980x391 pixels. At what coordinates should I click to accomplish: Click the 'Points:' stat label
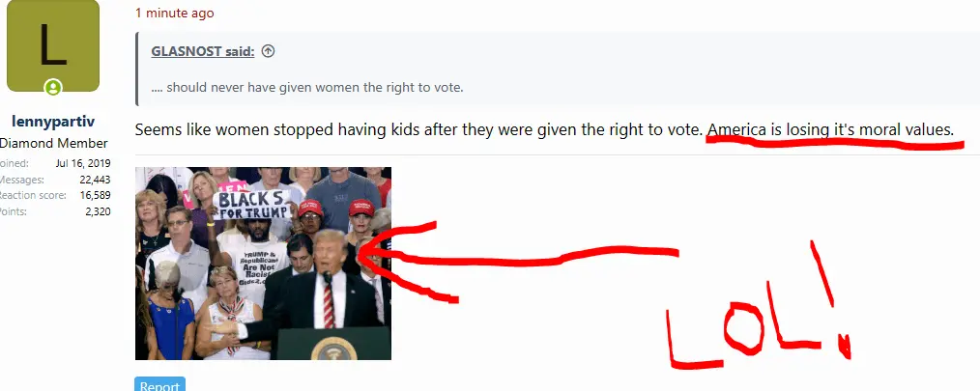pyautogui.click(x=14, y=211)
